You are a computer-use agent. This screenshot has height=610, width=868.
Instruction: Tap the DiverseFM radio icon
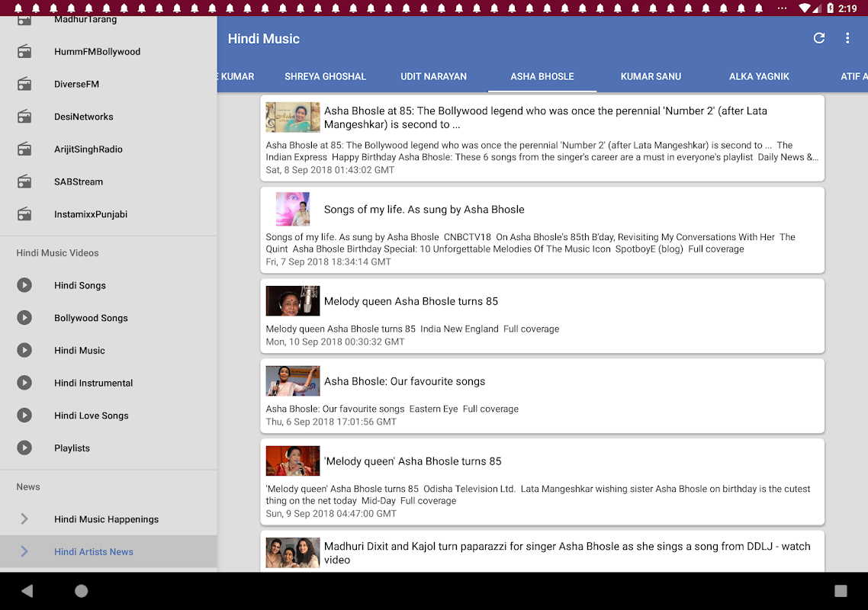point(24,84)
